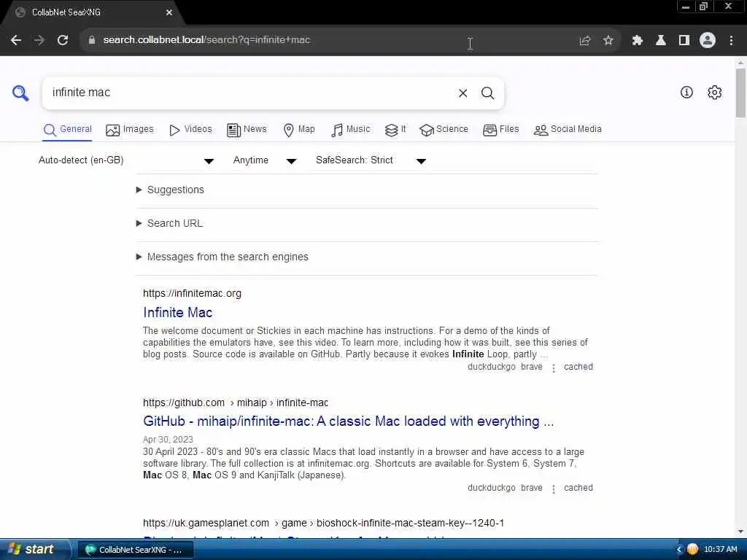The image size is (747, 560).
Task: Open the SafeSearch Strict dropdown
Action: coord(371,160)
